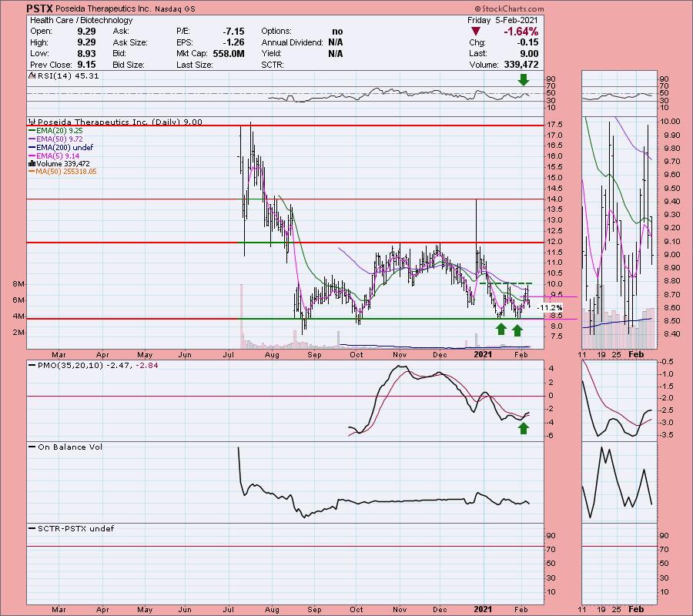Click the RSI(14) 45.31 indicator label

point(68,76)
